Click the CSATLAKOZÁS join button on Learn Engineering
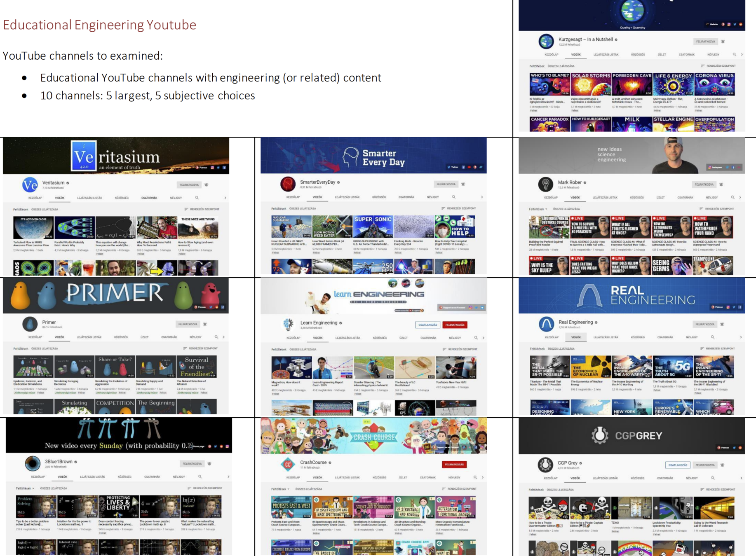Image resolution: width=756 pixels, height=556 pixels. point(427,325)
